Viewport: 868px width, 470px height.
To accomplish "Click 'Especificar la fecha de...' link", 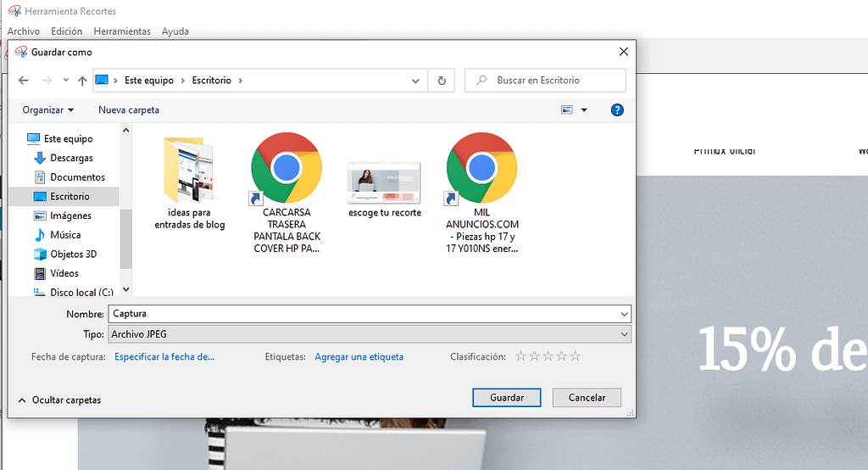I will coord(164,357).
